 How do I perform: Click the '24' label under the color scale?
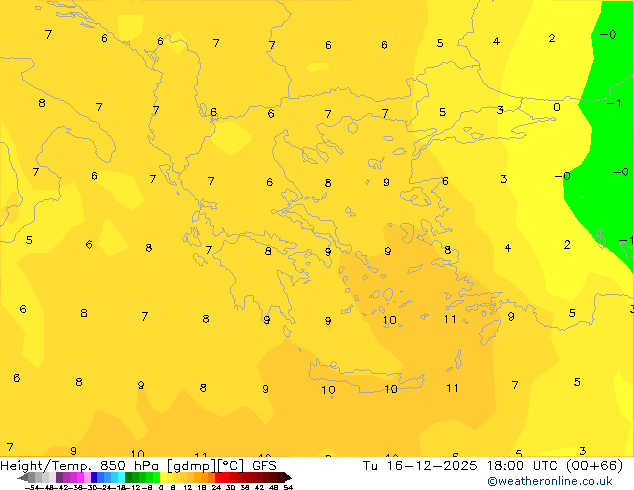point(216,487)
